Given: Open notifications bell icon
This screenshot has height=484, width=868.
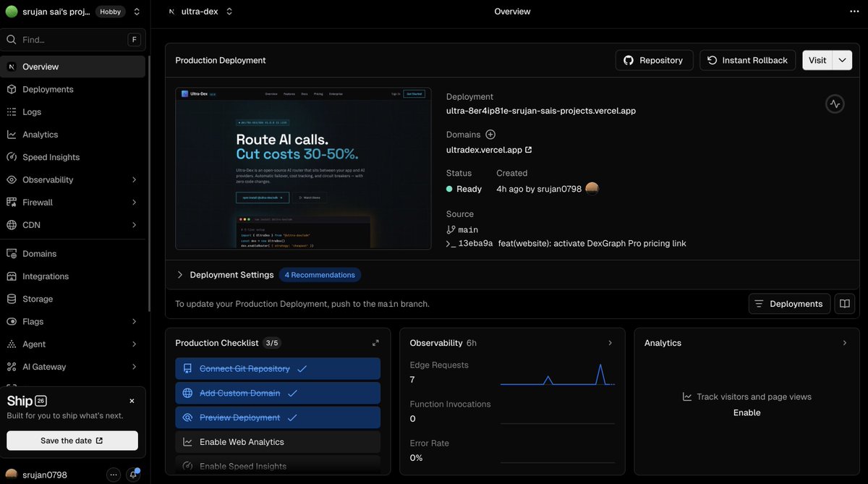Looking at the screenshot, I should tap(133, 475).
